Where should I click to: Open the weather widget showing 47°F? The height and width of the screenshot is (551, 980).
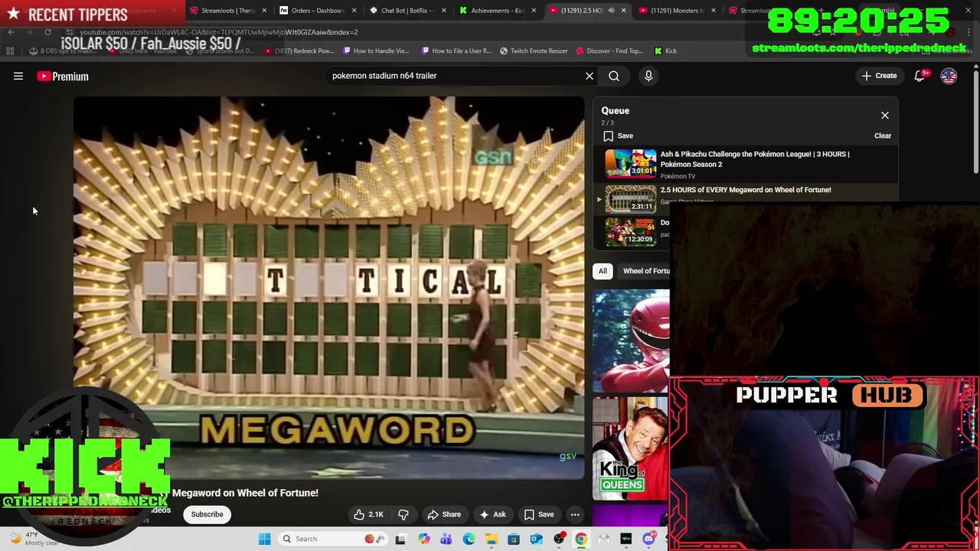click(34, 539)
